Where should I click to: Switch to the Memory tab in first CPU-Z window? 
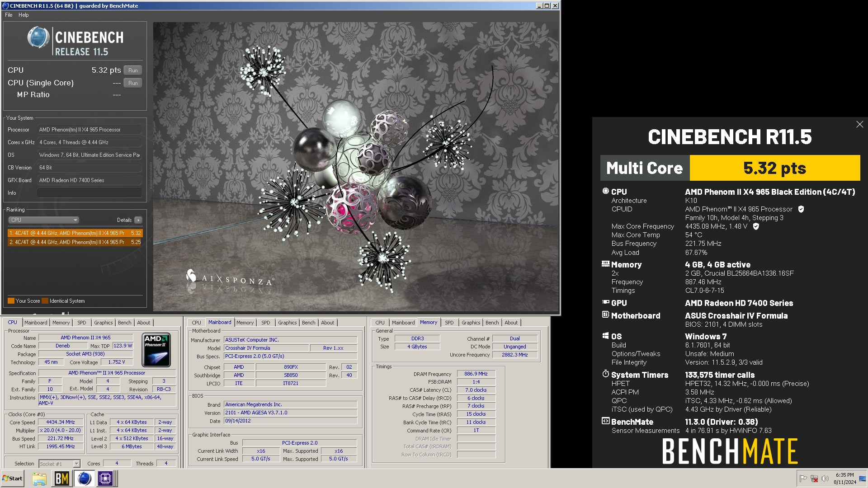click(61, 323)
